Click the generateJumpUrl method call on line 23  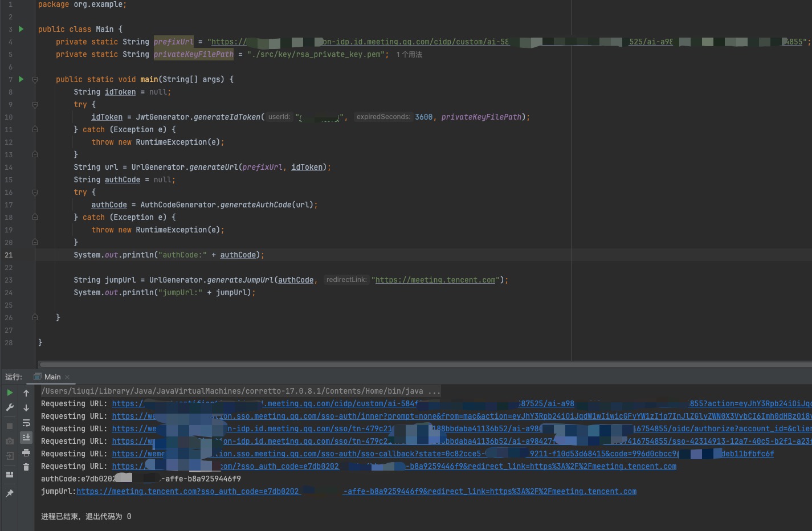point(240,280)
